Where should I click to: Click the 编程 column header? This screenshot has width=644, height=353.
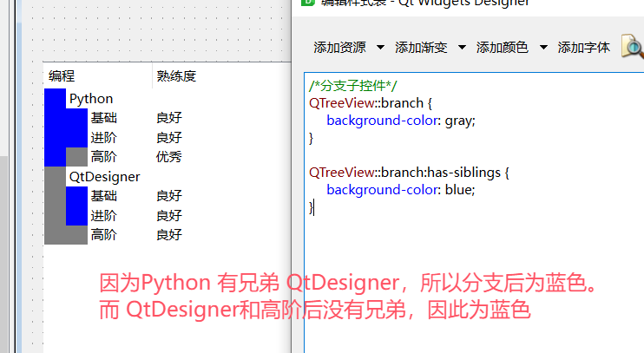tap(62, 76)
